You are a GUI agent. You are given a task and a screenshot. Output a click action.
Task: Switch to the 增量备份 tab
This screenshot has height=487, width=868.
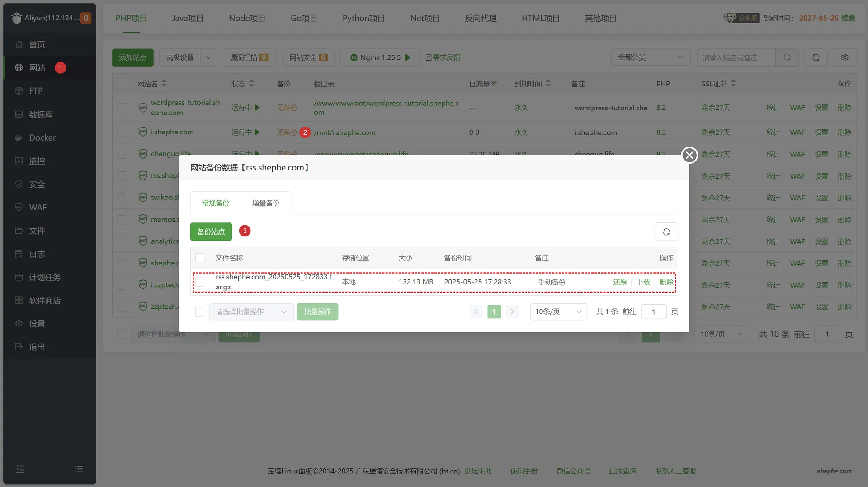point(265,203)
